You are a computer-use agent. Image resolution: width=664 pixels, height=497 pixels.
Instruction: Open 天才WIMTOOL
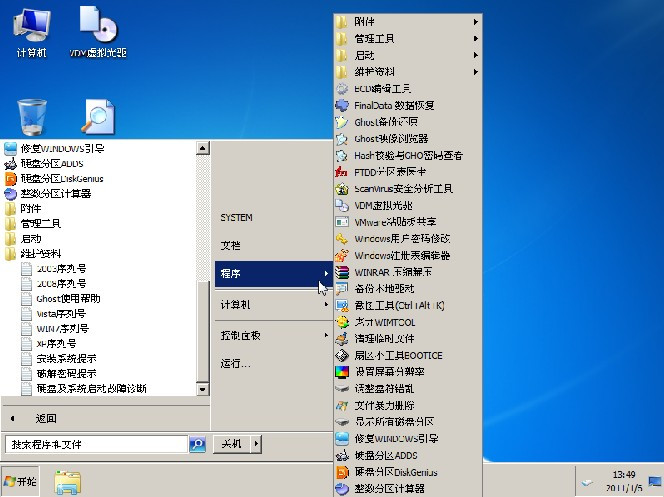click(x=408, y=322)
